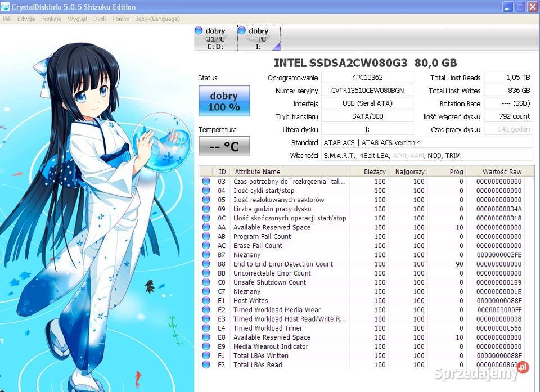Open the Plik menu
Screen dimensions: 540x392
7,19
